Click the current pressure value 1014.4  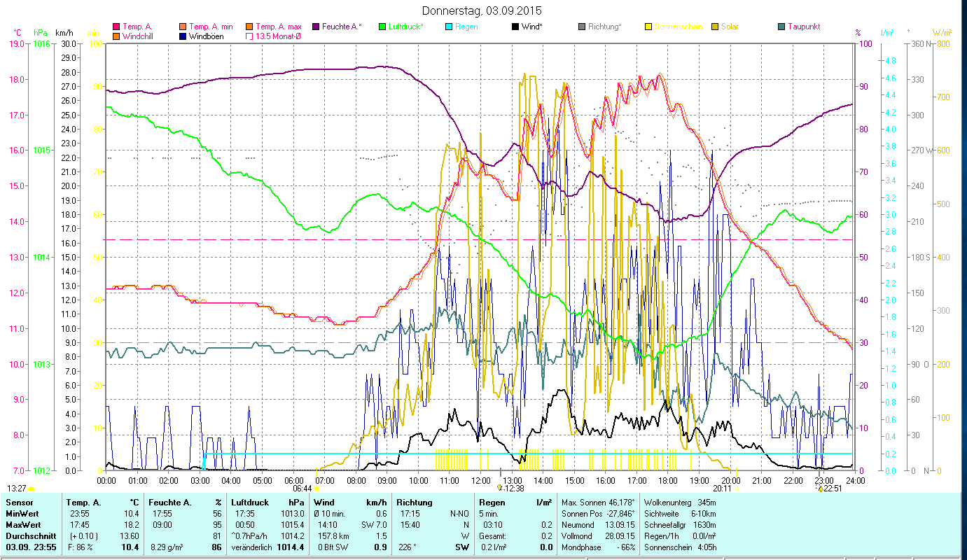pos(289,547)
